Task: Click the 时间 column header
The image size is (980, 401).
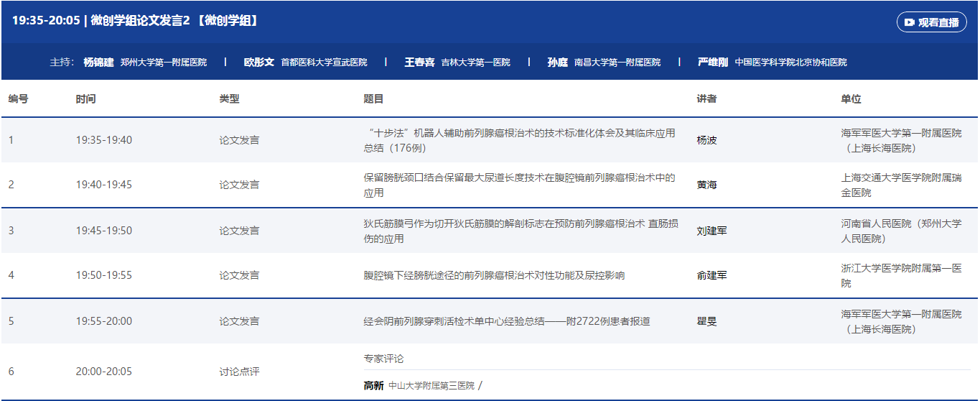Action: (x=85, y=99)
